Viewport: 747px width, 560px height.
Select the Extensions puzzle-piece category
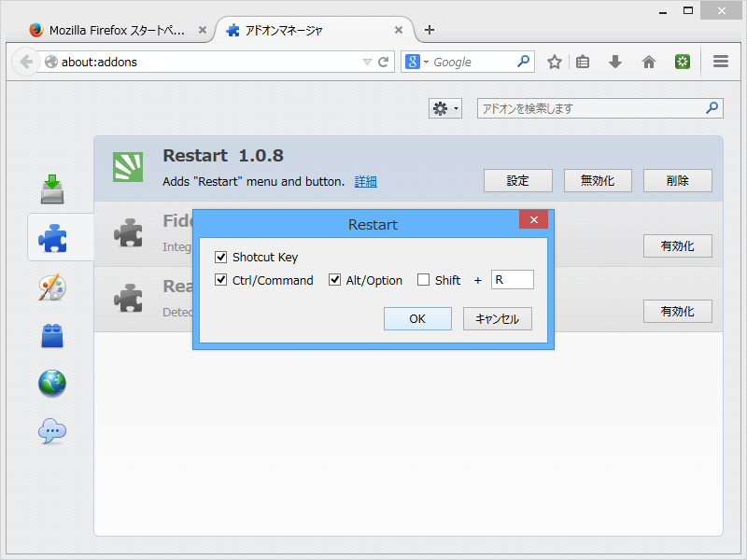pos(51,236)
